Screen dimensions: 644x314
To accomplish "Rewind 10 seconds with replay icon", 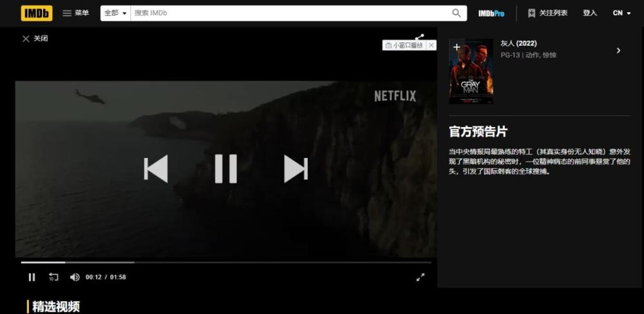I will tap(53, 277).
